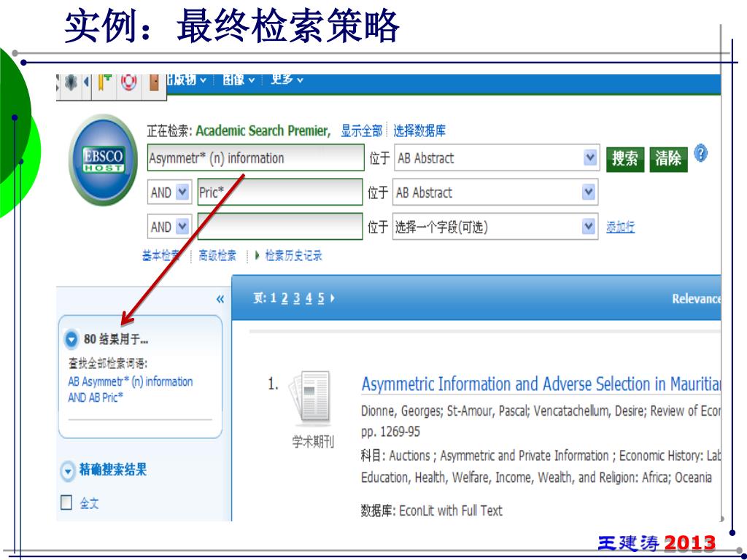Collapse the left sidebar with double chevron

coord(220,299)
